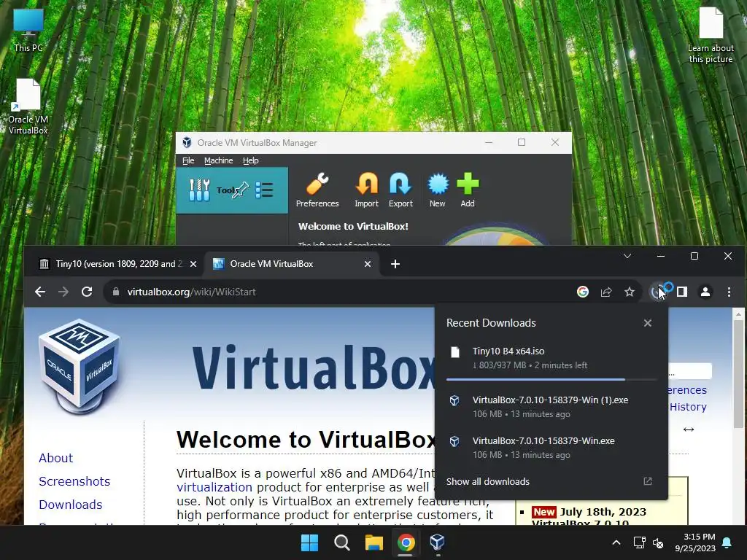The height and width of the screenshot is (560, 747).
Task: Open the This PC desktop icon
Action: point(28,31)
